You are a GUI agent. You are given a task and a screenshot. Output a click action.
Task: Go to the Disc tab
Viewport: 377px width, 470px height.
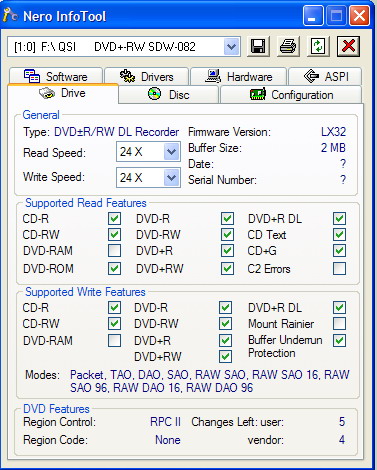169,95
